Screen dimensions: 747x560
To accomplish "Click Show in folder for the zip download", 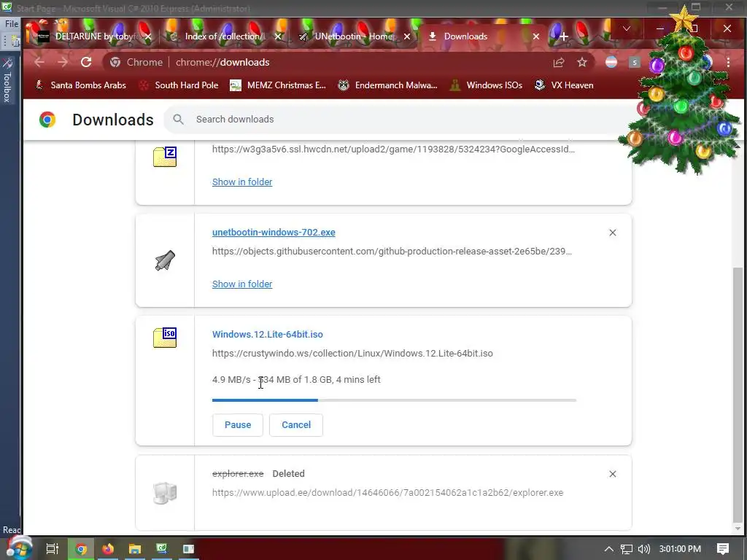I will 242,182.
